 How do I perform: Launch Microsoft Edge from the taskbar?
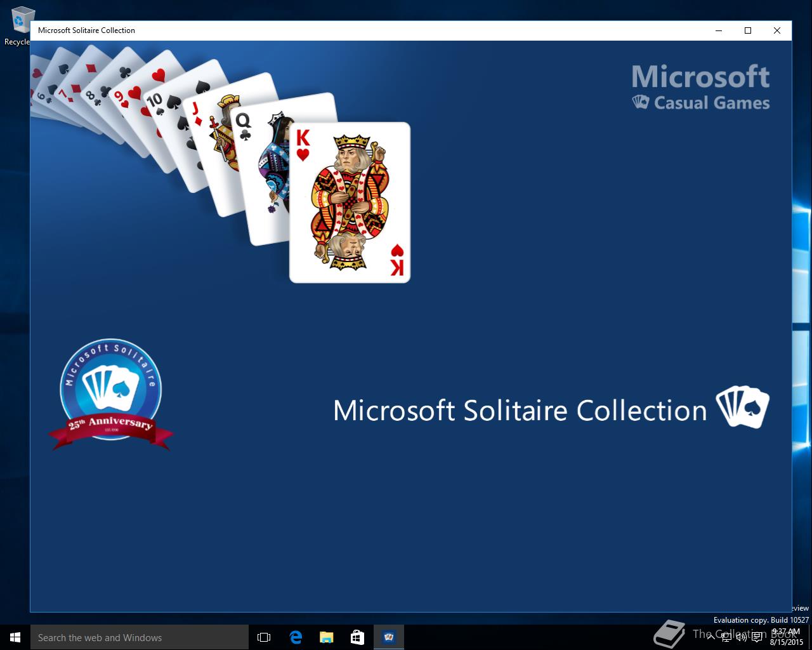296,637
